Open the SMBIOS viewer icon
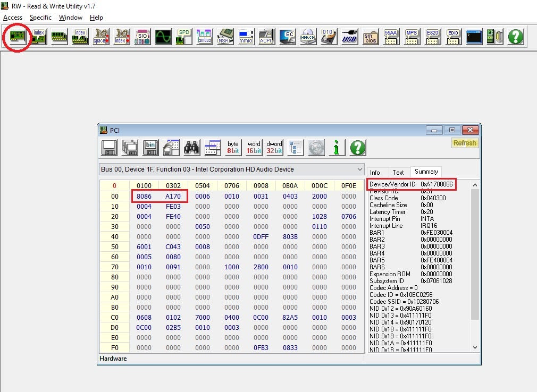The image size is (537, 392). 370,37
